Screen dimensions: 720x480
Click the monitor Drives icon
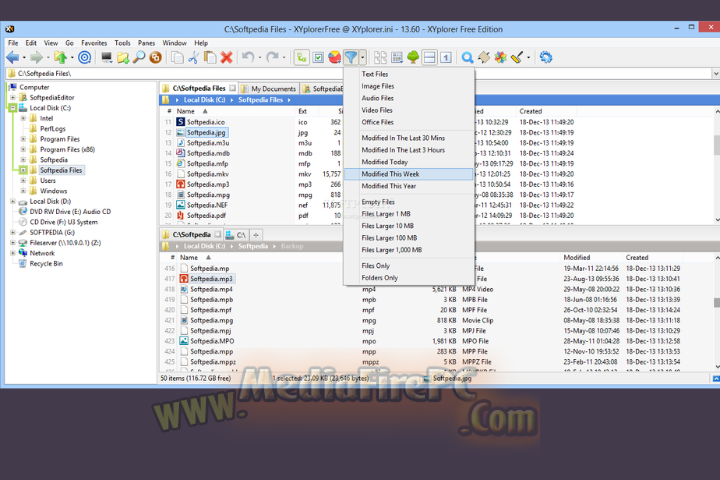(107, 57)
